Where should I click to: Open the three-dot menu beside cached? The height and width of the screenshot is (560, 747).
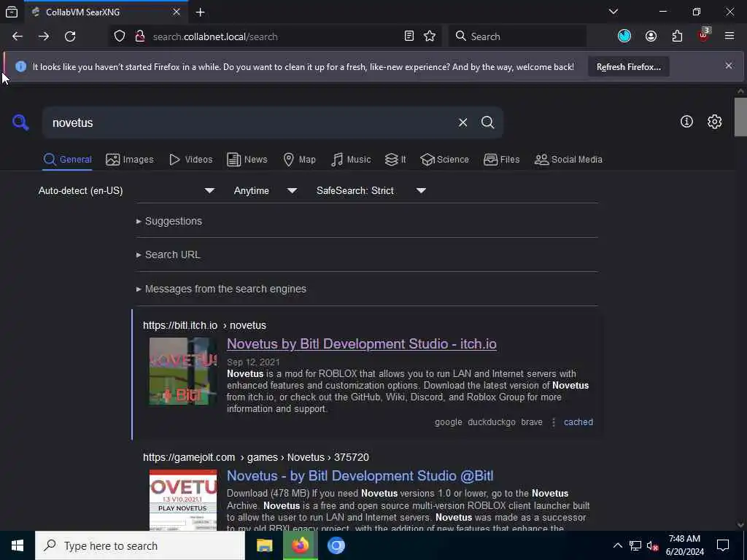(553, 422)
